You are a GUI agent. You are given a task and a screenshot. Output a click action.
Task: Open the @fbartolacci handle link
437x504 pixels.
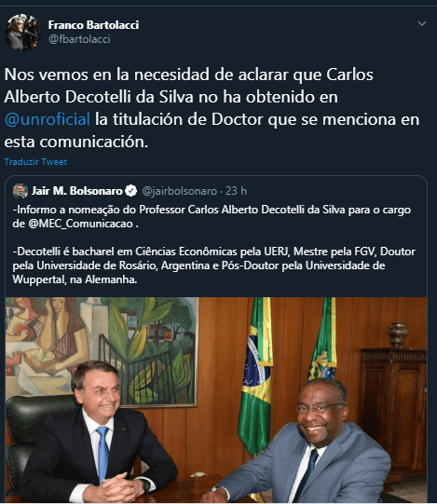79,39
